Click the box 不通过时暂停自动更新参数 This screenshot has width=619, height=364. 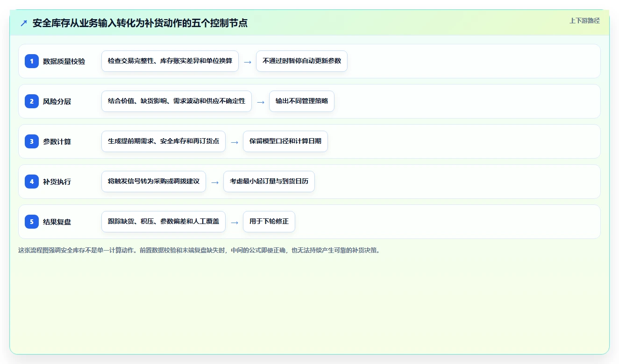tap(302, 61)
